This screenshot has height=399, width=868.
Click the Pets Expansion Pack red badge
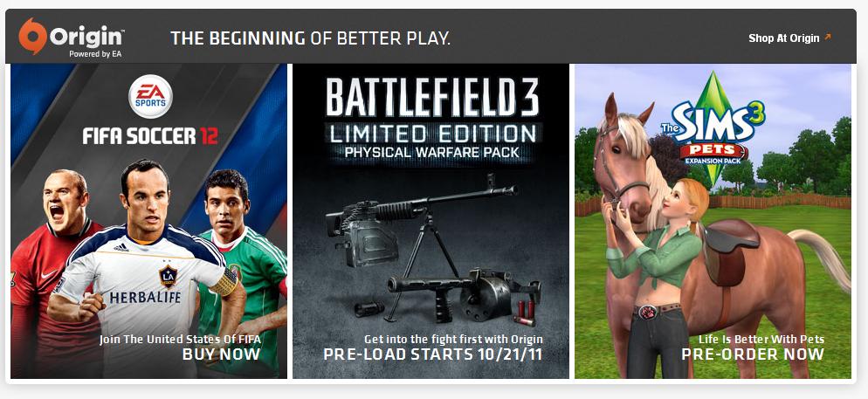coord(714,152)
